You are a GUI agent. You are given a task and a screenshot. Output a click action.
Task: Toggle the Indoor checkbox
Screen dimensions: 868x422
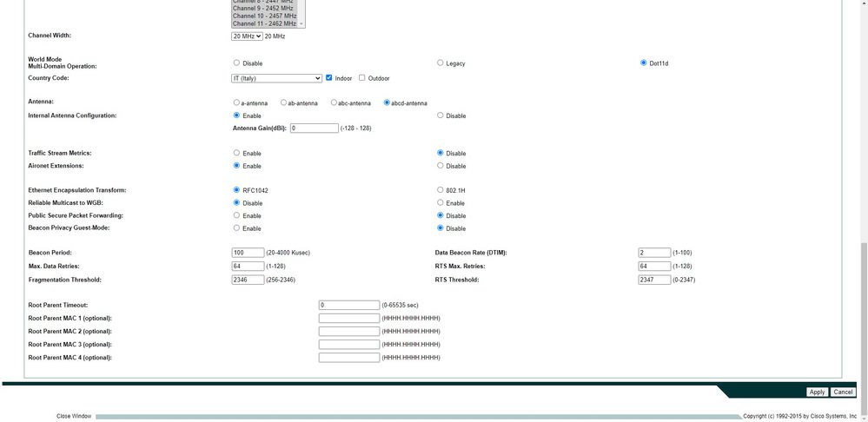pyautogui.click(x=328, y=78)
